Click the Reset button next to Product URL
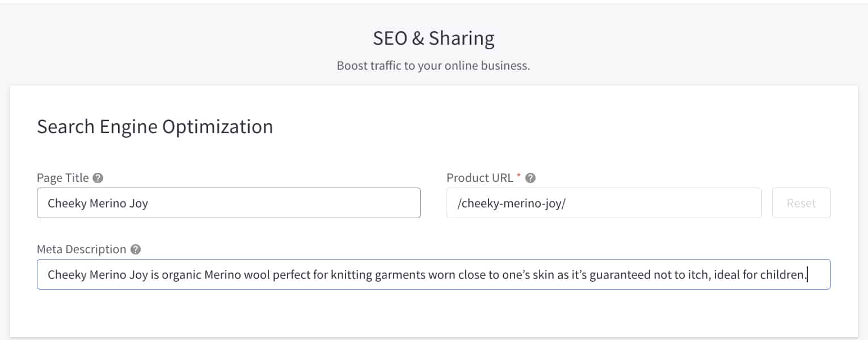This screenshot has width=868, height=340. coord(801,203)
